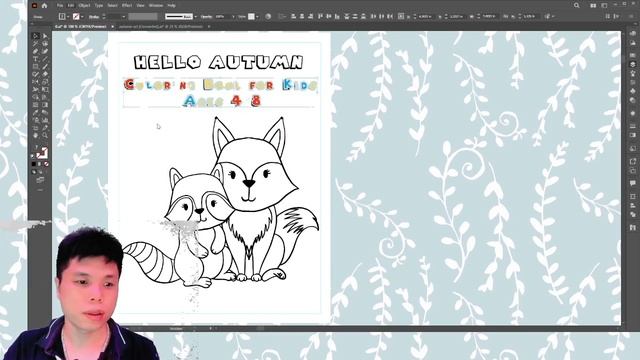
Task: Select the Width tool
Action: [36, 89]
